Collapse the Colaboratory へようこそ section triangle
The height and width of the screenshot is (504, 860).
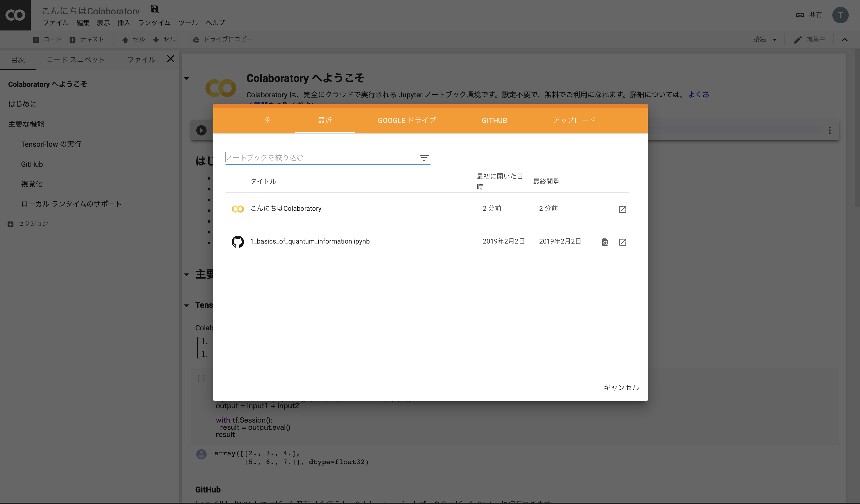point(187,78)
